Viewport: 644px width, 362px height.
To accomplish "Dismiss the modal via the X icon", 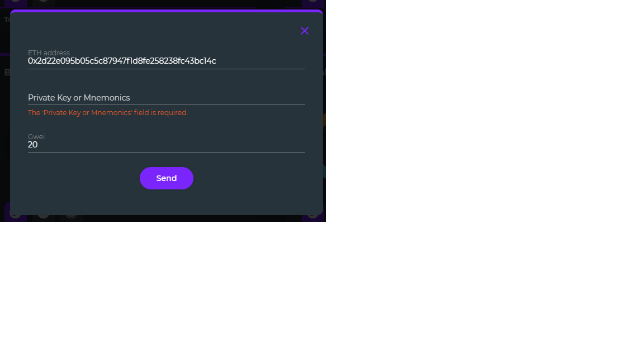I will 304,31.
